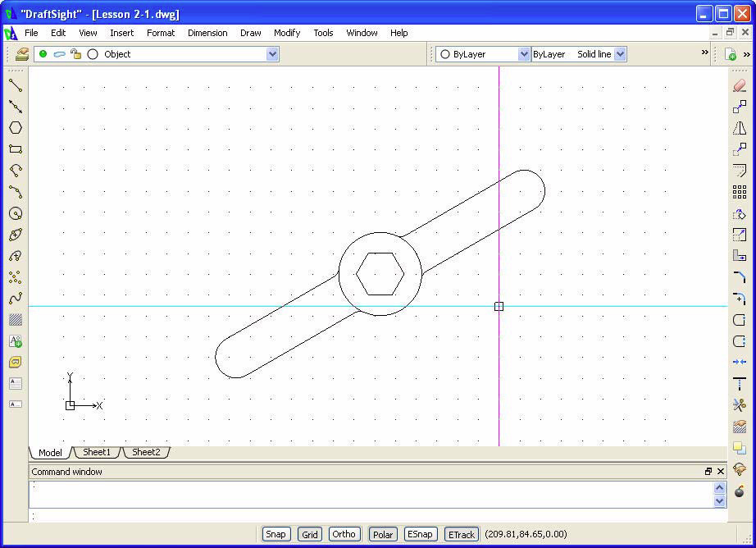Select the Ellipse tool
The width and height of the screenshot is (756, 548).
(16, 235)
